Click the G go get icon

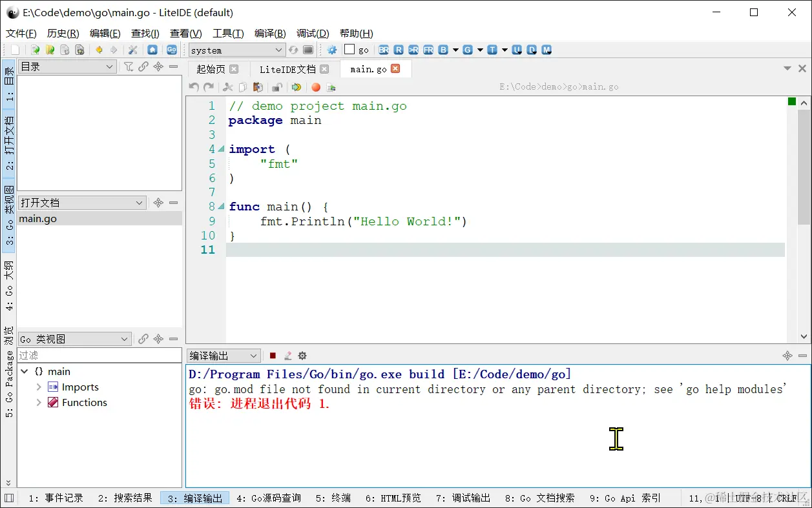[468, 50]
